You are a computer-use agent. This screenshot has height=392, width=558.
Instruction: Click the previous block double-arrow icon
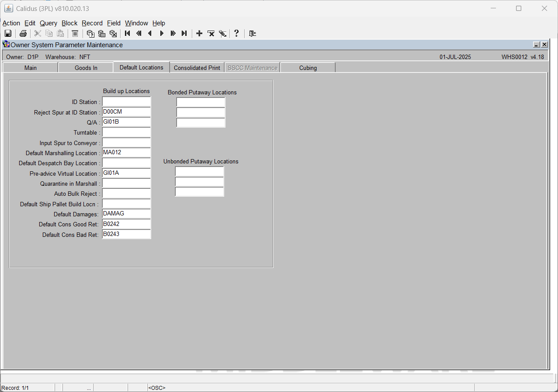[x=139, y=34]
